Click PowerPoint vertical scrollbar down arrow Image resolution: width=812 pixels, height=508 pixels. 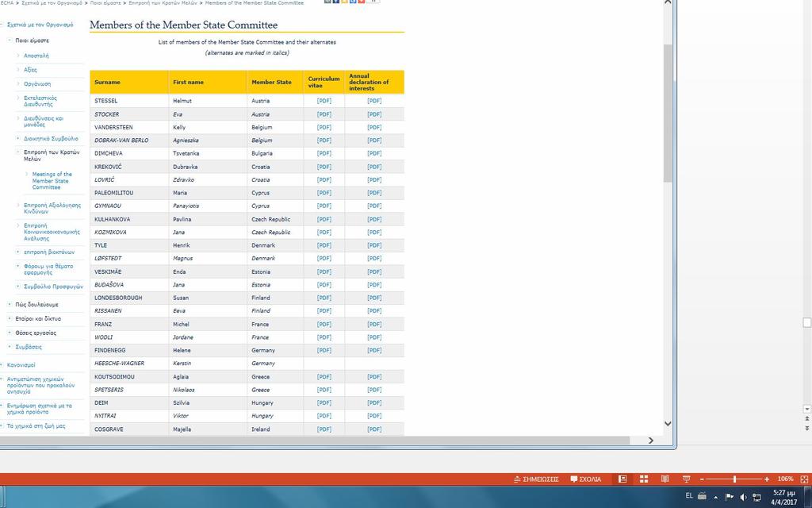pyautogui.click(x=806, y=409)
